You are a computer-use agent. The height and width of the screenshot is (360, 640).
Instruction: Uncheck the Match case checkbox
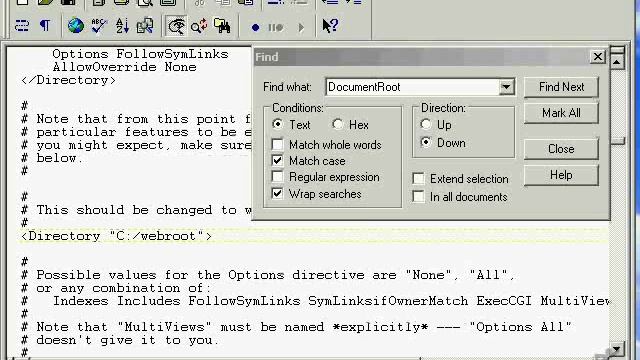click(278, 160)
